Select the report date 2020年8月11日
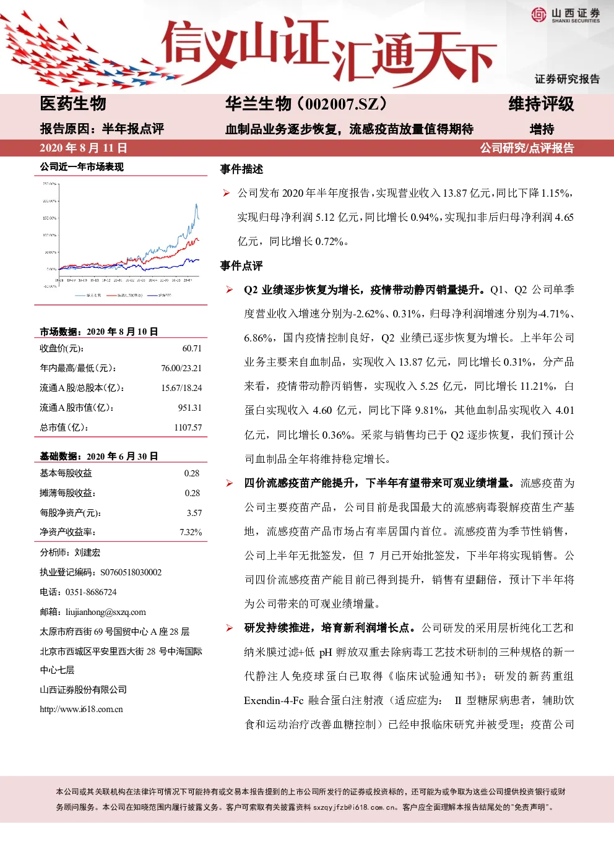 pos(84,148)
